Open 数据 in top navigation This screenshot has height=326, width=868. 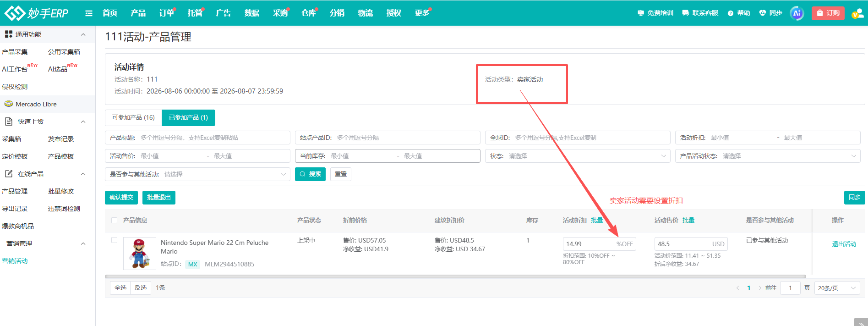click(252, 13)
